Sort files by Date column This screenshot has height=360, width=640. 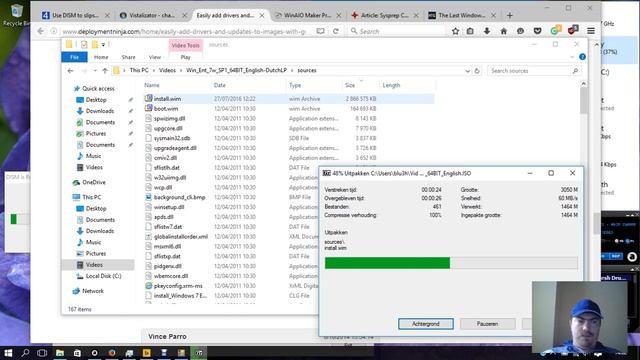click(x=220, y=85)
